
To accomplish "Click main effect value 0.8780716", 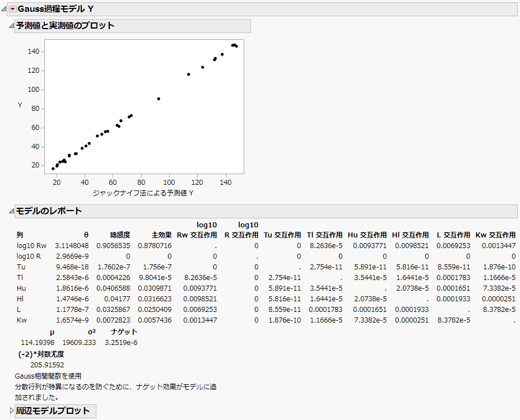I will (155, 246).
